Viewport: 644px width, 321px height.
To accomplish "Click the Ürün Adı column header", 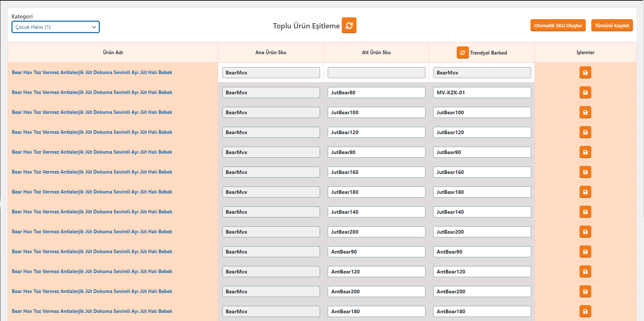I will coord(113,52).
